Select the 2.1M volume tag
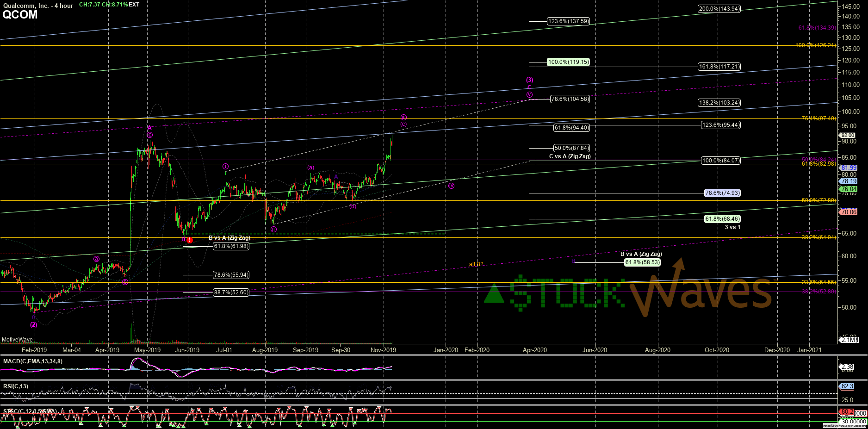868x429 pixels. click(x=849, y=340)
